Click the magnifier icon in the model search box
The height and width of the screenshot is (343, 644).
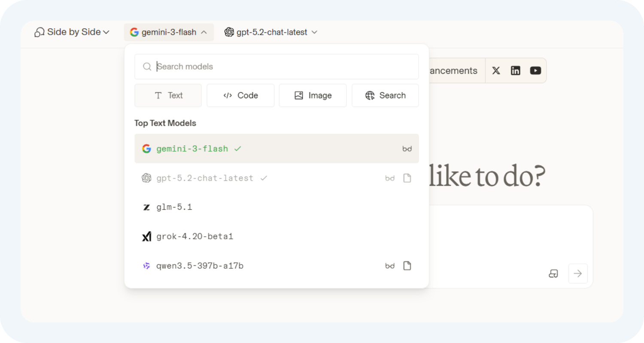(x=147, y=66)
